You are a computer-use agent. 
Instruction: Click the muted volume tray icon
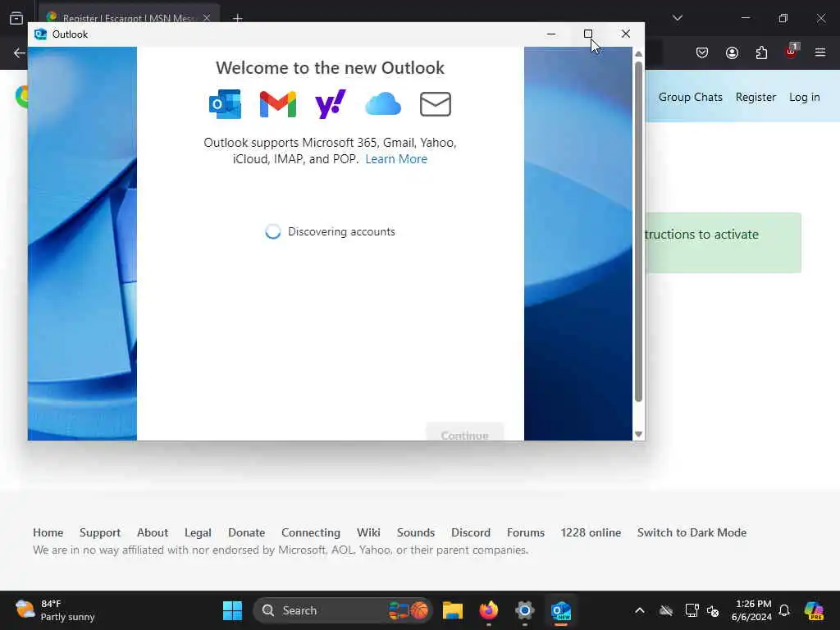click(x=713, y=610)
